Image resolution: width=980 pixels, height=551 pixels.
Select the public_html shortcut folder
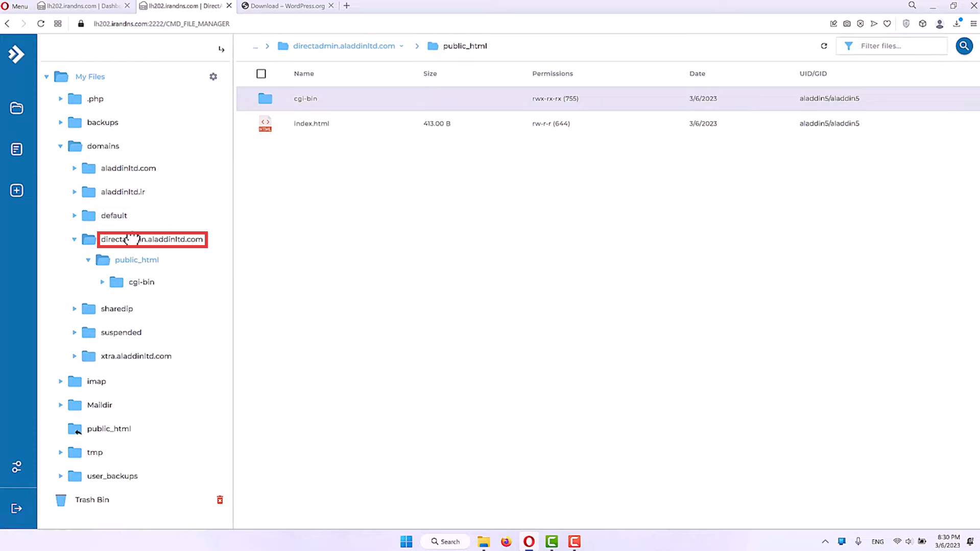[x=109, y=429]
